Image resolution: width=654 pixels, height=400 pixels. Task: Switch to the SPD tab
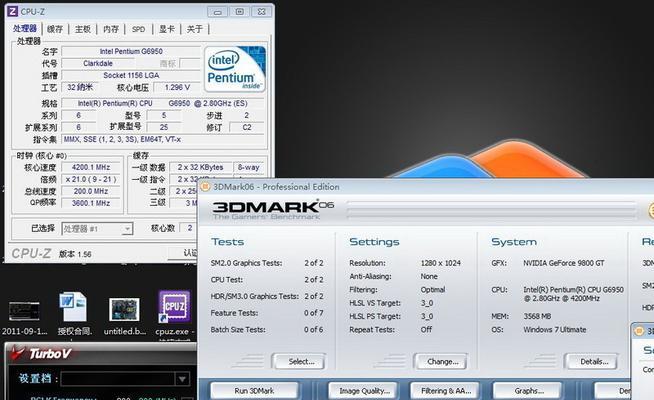point(138,29)
